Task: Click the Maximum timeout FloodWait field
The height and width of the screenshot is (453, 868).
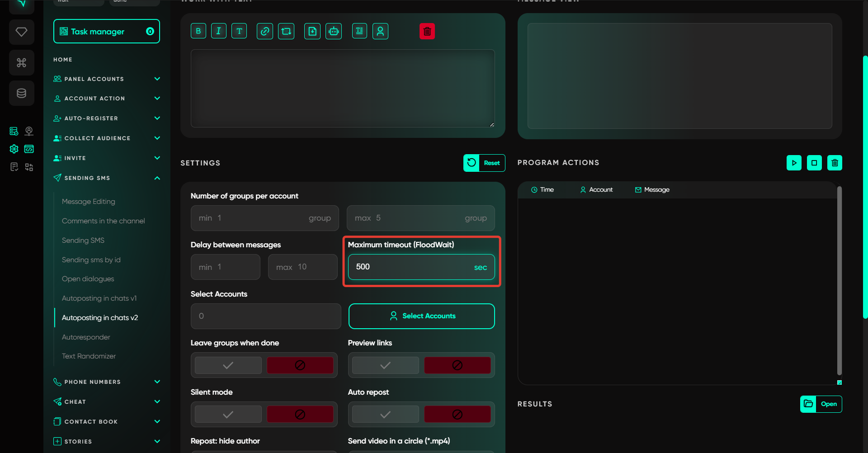Action: click(411, 267)
